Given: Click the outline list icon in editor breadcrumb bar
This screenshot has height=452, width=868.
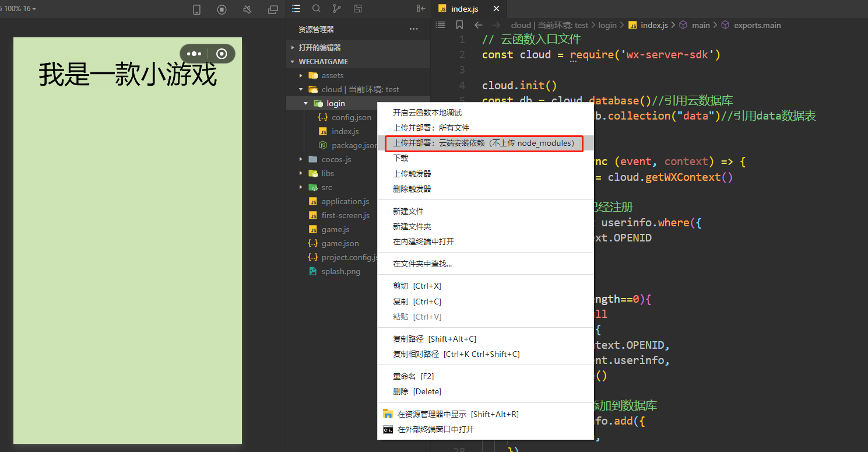Looking at the screenshot, I should pyautogui.click(x=441, y=25).
